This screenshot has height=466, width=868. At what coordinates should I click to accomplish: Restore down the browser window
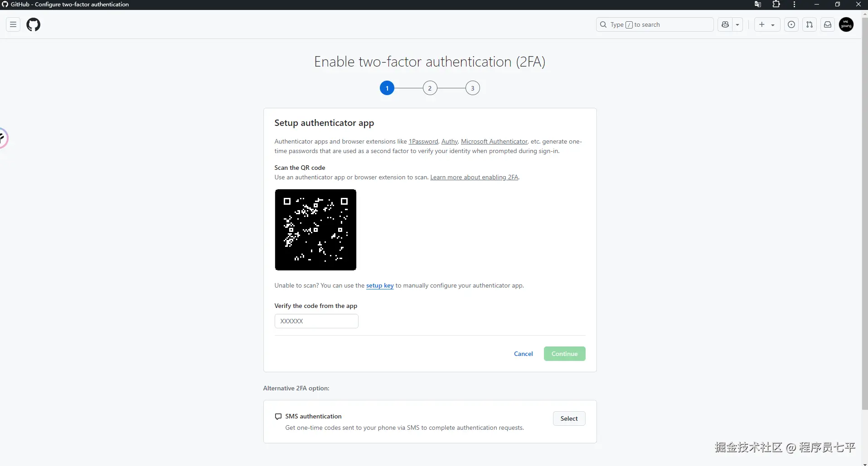pos(838,5)
